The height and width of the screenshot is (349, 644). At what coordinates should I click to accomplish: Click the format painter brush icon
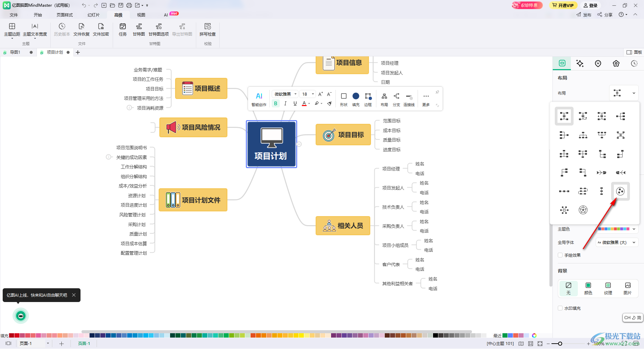pyautogui.click(x=329, y=103)
